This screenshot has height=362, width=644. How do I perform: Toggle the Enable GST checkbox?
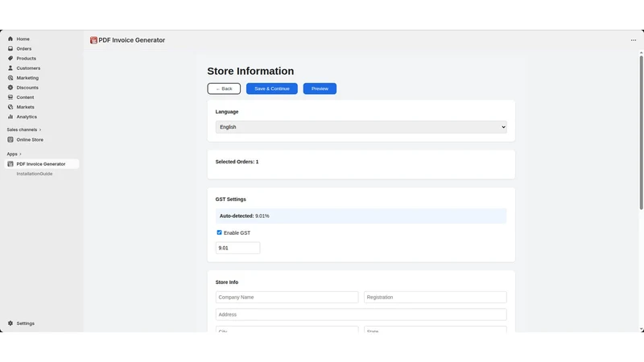pos(219,232)
